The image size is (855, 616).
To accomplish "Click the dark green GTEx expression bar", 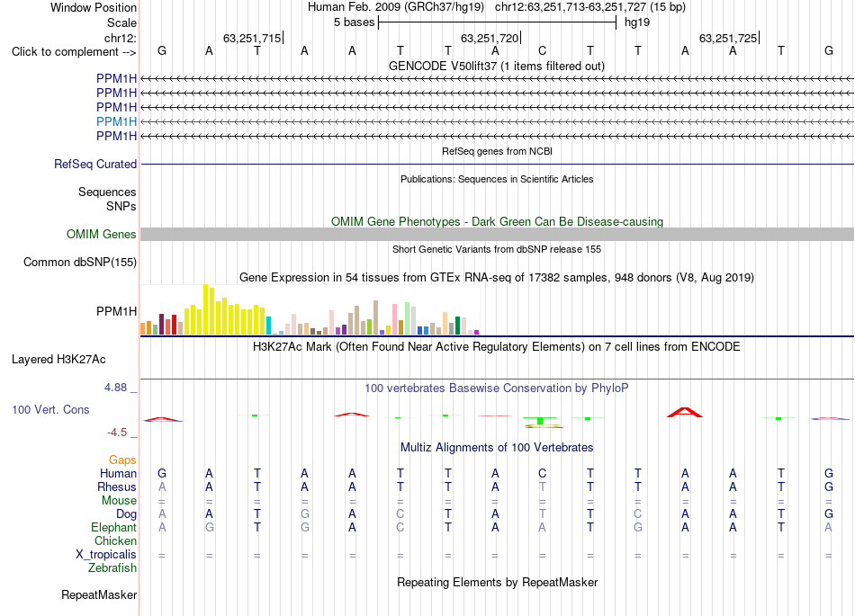I will [x=457, y=326].
